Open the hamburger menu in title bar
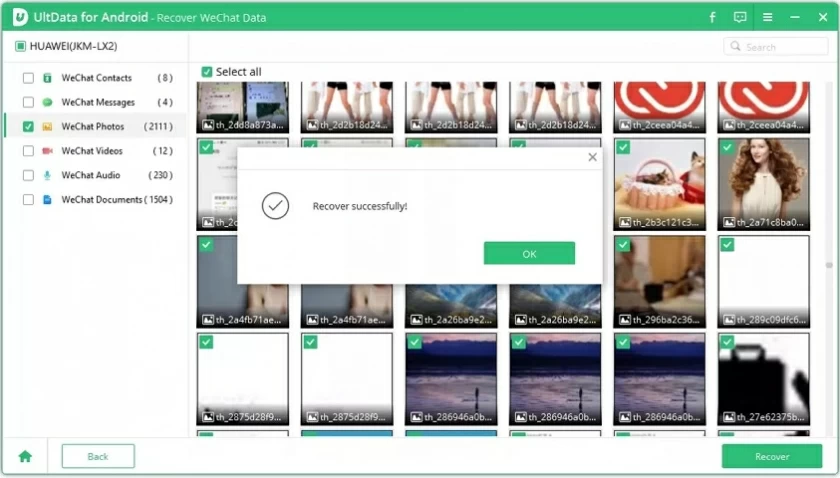This screenshot has width=840, height=478. tap(767, 17)
